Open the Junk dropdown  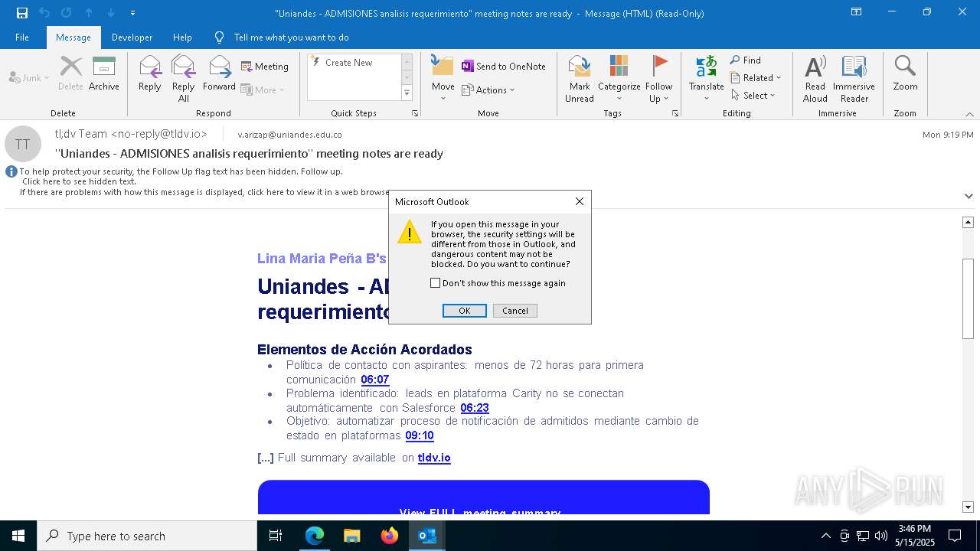[x=29, y=77]
